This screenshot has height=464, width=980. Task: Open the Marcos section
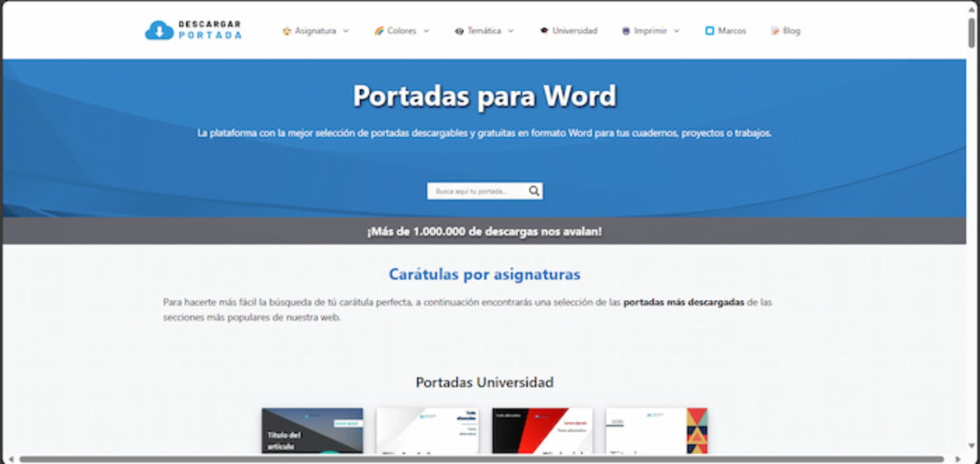732,31
